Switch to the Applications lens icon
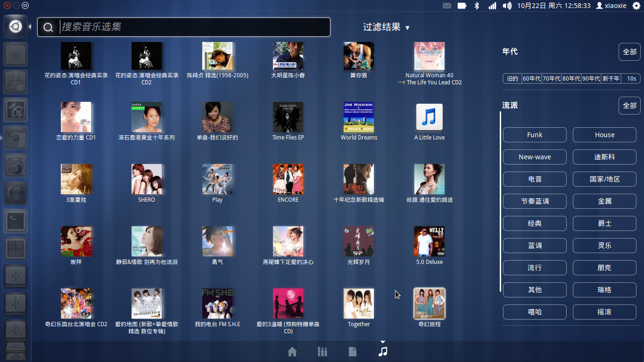 click(x=322, y=352)
